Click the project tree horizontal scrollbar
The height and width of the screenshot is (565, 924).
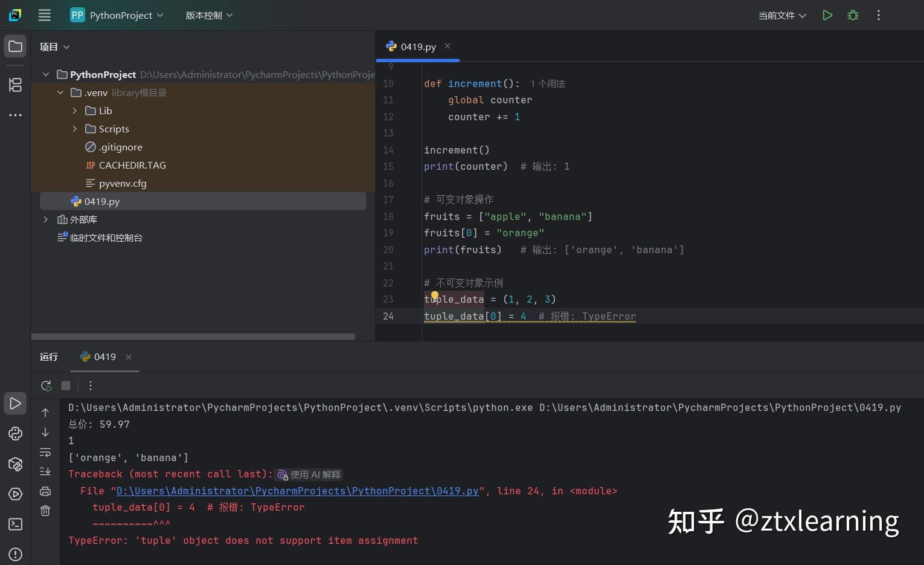point(193,337)
